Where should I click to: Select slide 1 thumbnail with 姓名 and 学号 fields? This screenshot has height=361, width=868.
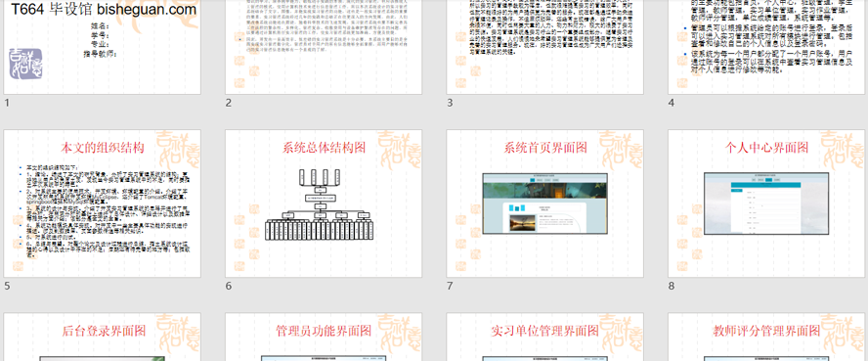point(103,47)
